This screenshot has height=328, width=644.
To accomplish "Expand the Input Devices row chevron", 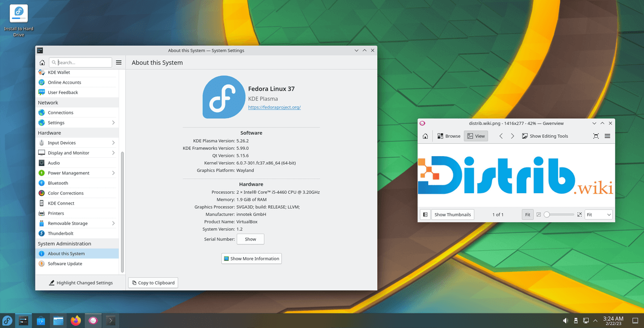I will 113,143.
